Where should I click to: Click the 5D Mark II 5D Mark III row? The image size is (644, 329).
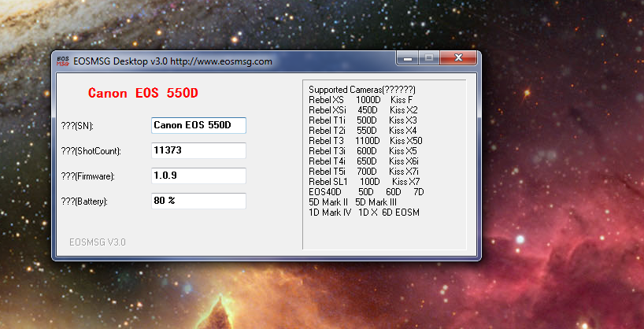pyautogui.click(x=353, y=202)
